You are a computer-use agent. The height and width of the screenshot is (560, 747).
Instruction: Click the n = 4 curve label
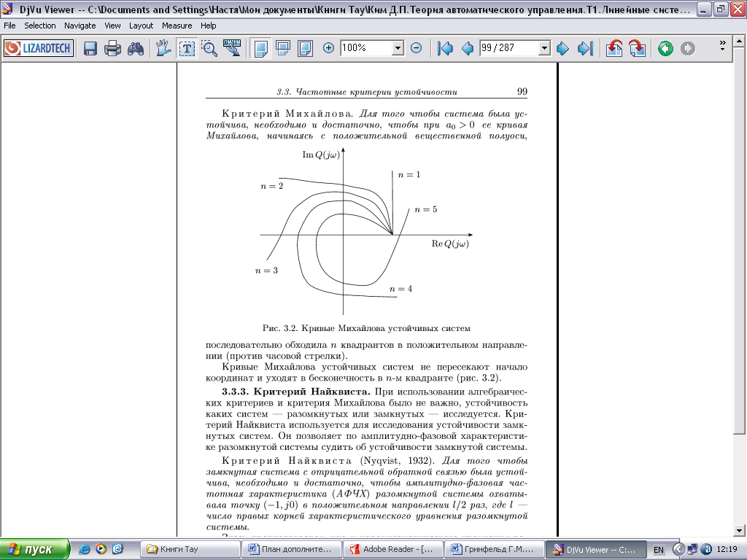click(400, 289)
